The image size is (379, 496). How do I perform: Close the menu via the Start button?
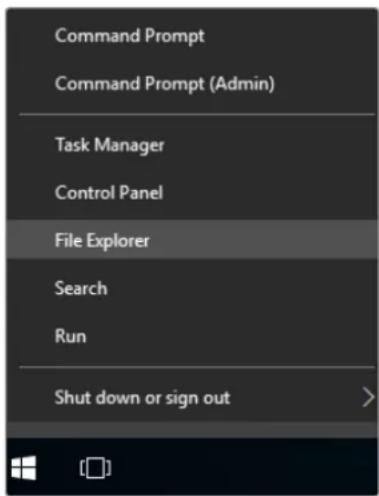click(24, 468)
